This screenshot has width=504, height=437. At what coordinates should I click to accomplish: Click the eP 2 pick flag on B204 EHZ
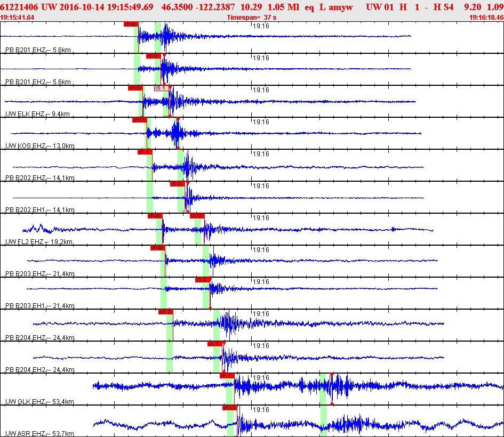[165, 312]
